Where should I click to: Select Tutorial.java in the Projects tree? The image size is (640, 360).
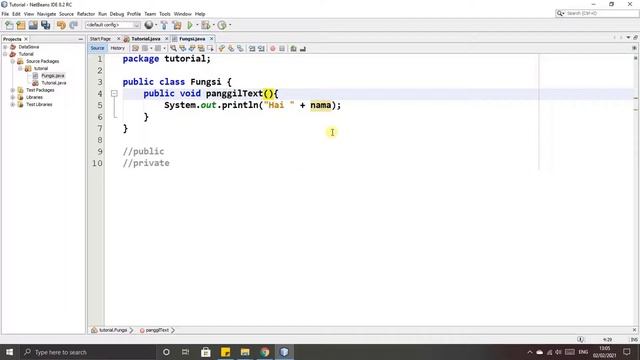[x=53, y=83]
